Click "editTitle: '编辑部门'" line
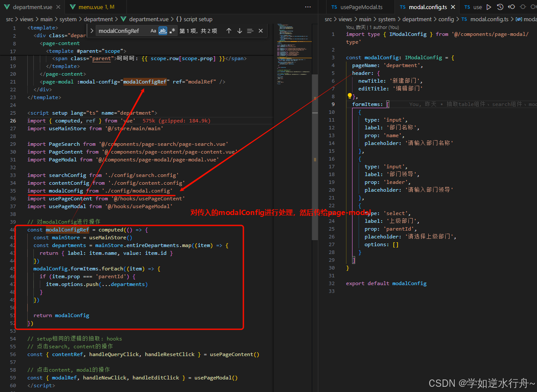The width and height of the screenshot is (537, 392). [390, 89]
